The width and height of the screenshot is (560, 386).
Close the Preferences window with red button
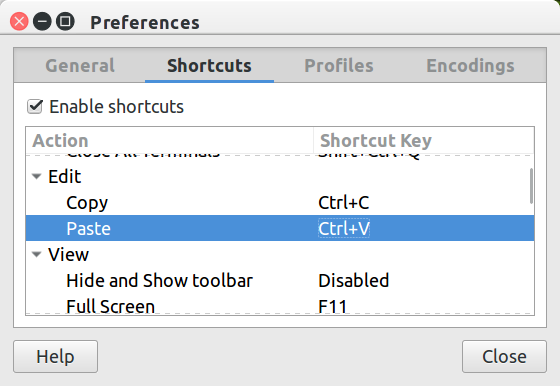tap(19, 21)
